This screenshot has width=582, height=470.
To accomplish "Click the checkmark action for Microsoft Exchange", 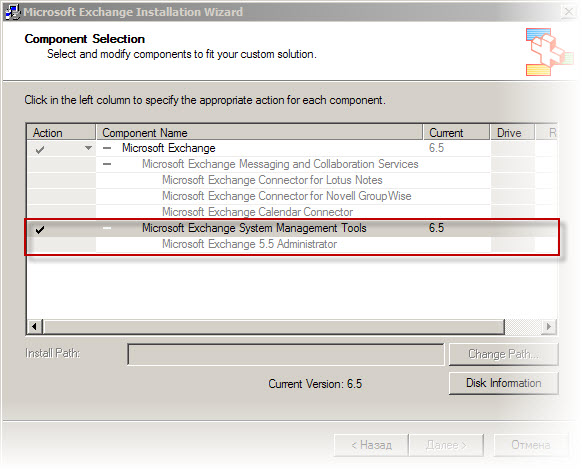I will click(40, 150).
